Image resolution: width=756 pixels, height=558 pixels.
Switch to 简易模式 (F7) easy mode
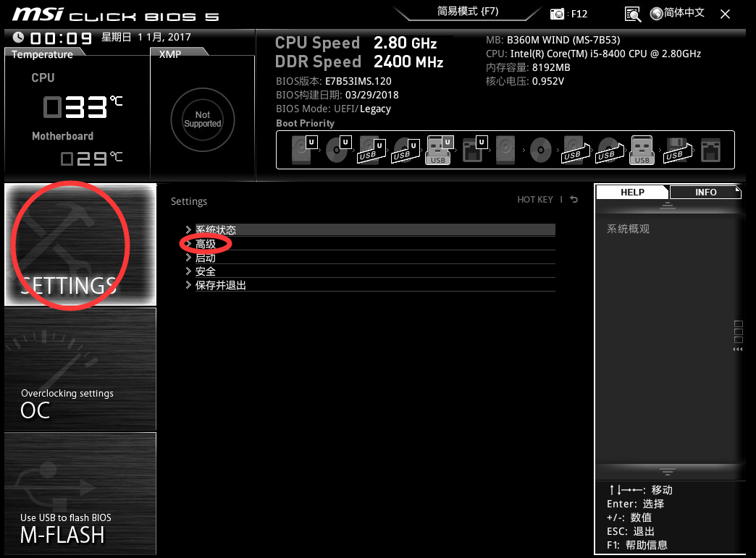(x=468, y=12)
